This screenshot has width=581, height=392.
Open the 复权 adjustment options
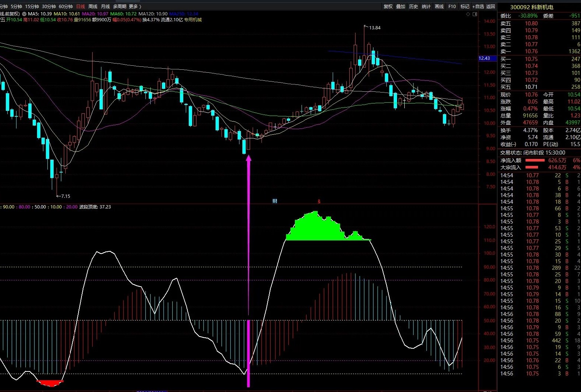click(x=388, y=7)
